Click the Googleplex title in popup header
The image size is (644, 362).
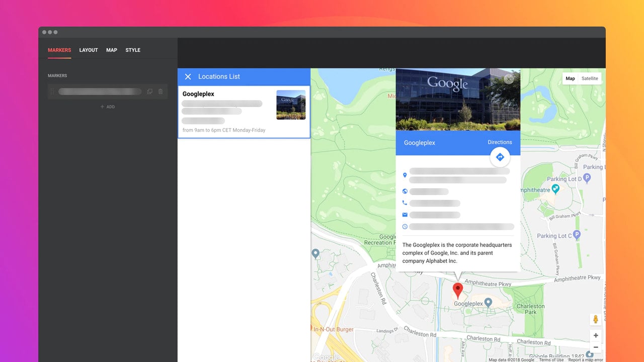[420, 143]
